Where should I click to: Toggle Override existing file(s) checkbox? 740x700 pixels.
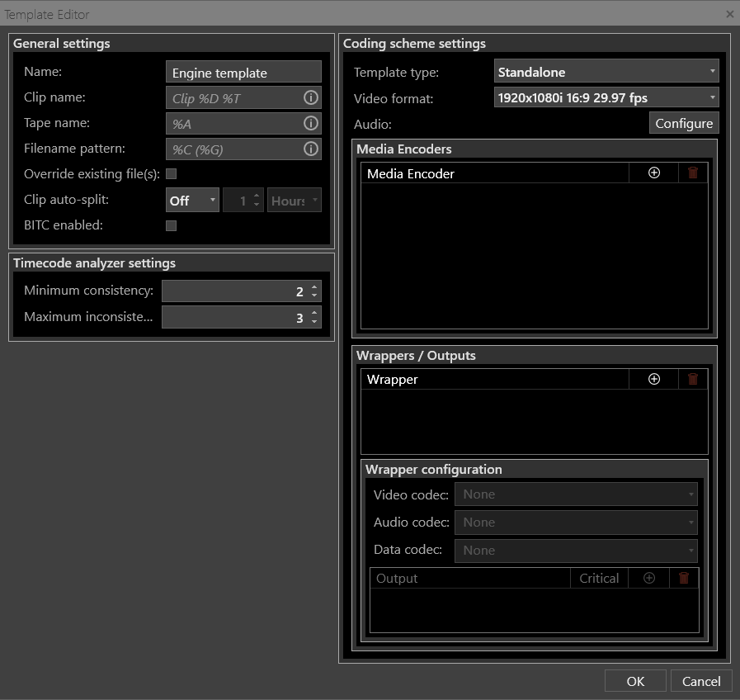coord(172,174)
